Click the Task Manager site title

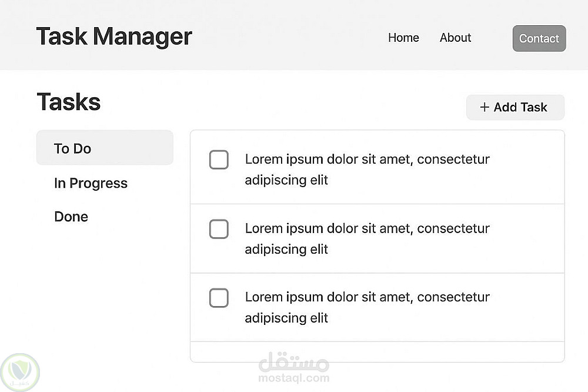tap(114, 36)
